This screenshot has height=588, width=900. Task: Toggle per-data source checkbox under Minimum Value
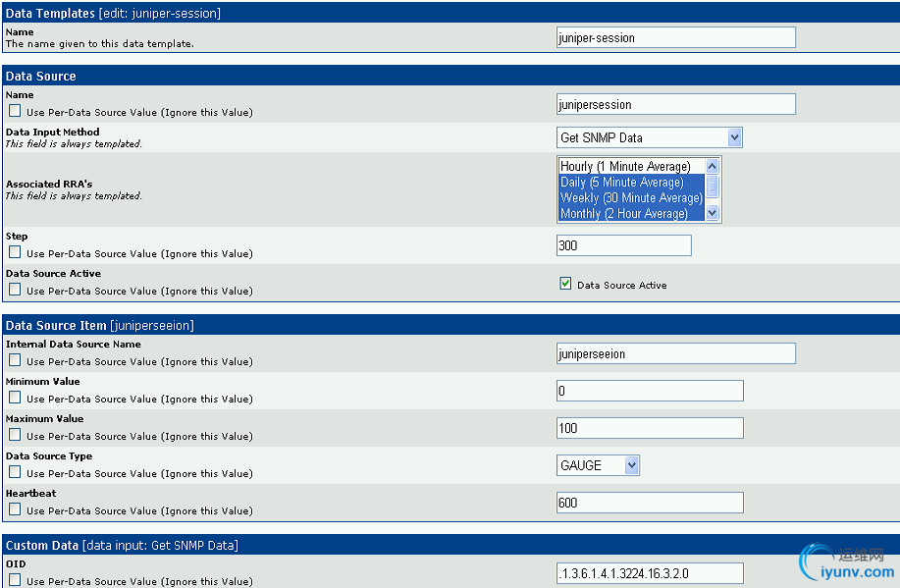(15, 398)
